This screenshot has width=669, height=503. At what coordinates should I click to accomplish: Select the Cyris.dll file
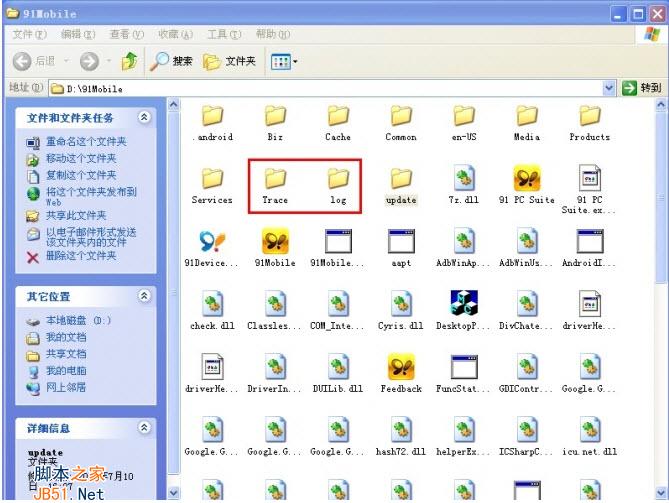(x=401, y=311)
